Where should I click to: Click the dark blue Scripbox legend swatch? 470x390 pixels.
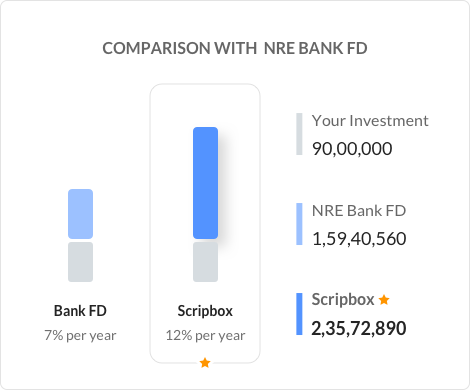point(299,314)
